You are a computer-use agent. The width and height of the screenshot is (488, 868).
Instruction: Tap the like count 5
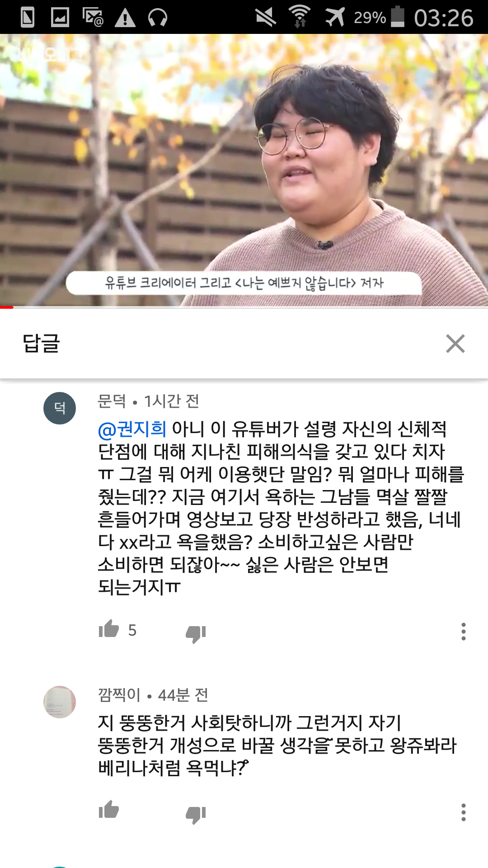pyautogui.click(x=132, y=630)
